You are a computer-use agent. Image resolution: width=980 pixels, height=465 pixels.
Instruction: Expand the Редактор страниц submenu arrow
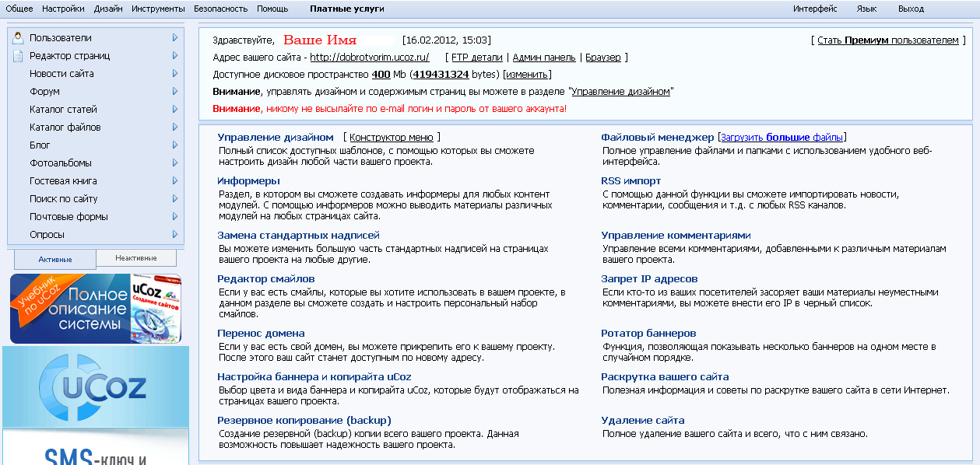[175, 55]
